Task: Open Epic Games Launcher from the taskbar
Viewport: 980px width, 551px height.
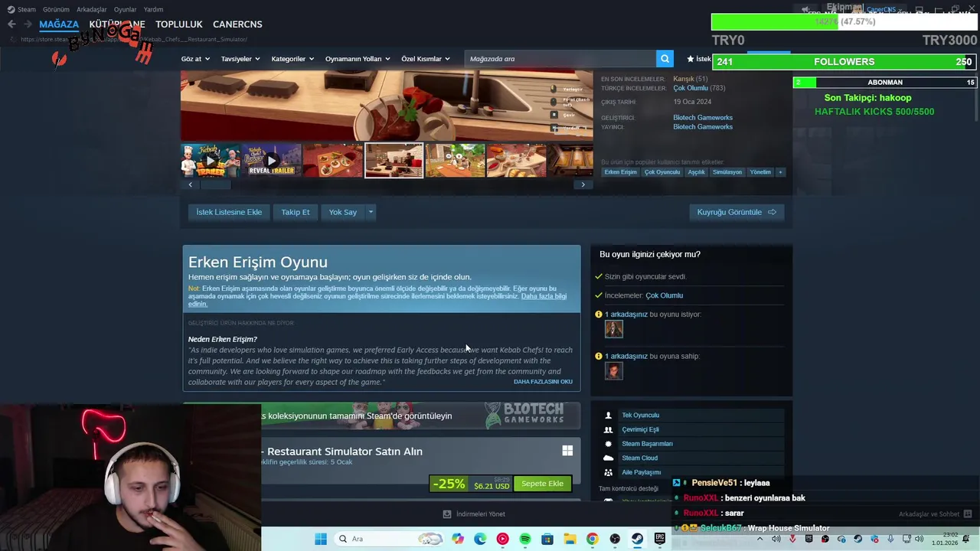Action: tap(659, 539)
